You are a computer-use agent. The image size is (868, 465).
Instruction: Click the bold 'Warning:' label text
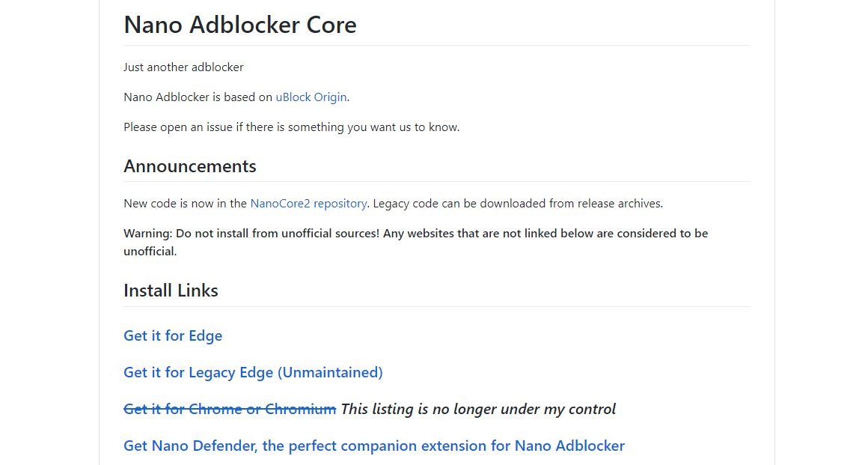coord(148,234)
